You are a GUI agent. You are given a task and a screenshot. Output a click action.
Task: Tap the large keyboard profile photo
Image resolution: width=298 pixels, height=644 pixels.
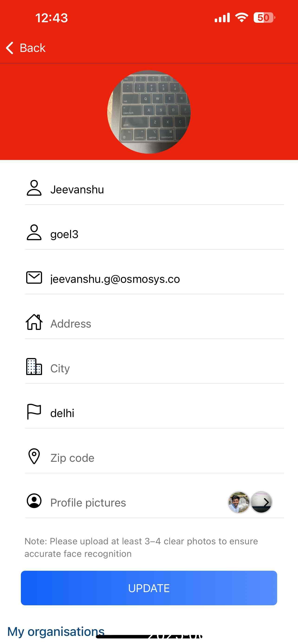[x=149, y=112]
